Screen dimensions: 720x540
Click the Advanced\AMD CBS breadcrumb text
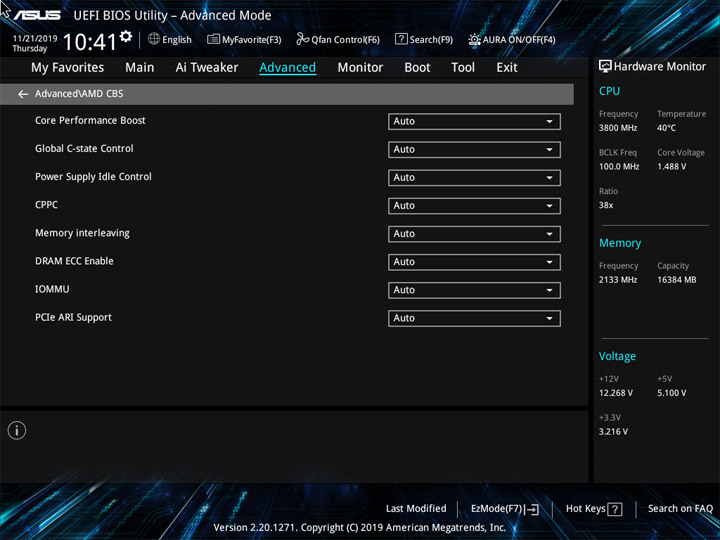(79, 94)
